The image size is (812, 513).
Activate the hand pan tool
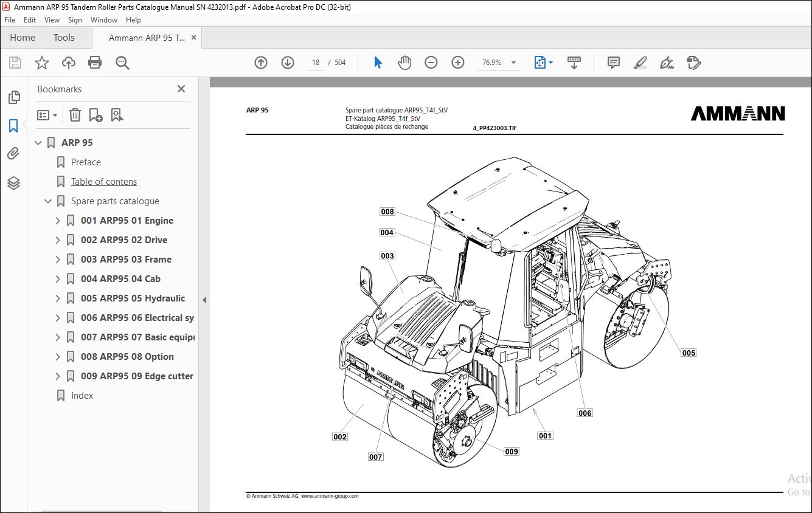[x=404, y=63]
